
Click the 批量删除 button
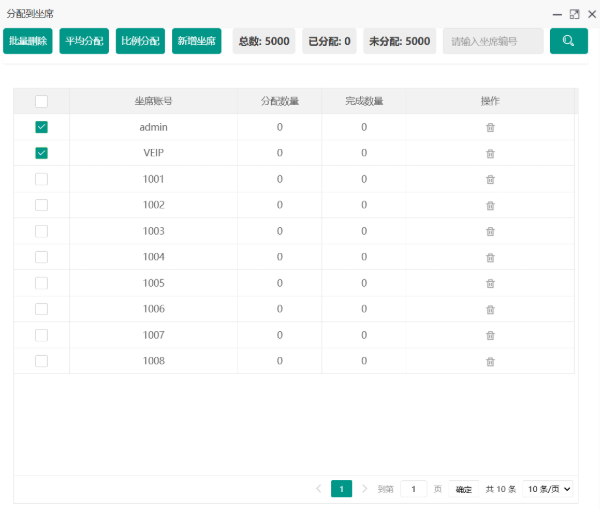[x=28, y=41]
